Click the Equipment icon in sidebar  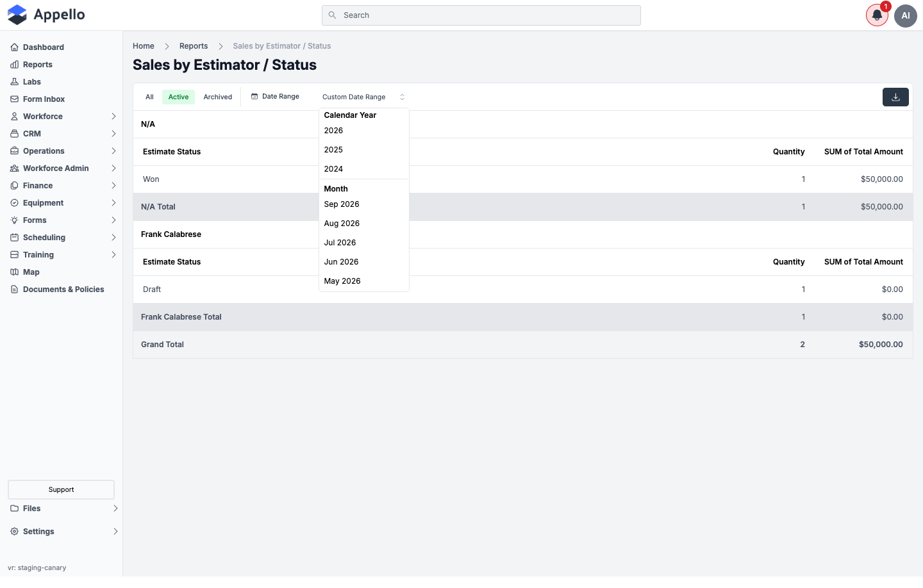14,203
